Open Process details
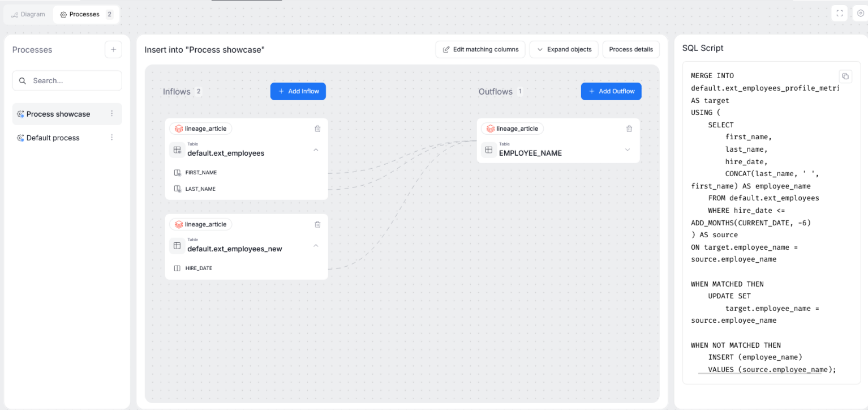Image resolution: width=868 pixels, height=410 pixels. (631, 49)
